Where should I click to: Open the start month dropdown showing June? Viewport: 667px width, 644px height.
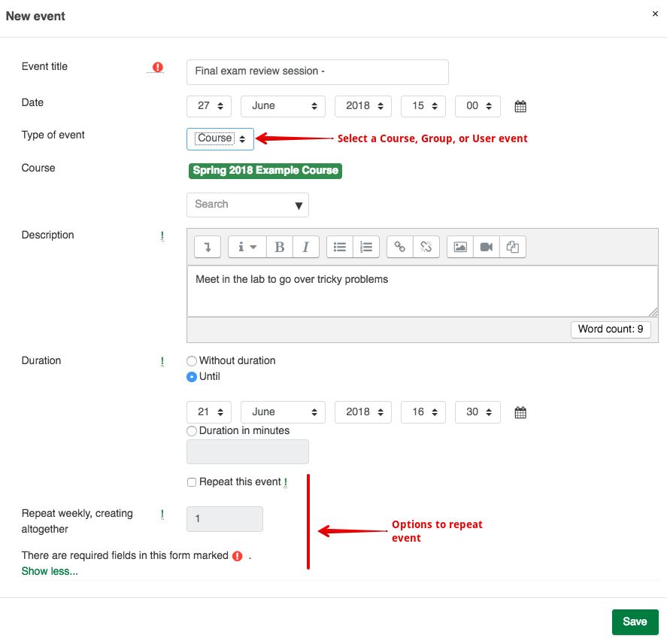point(283,106)
